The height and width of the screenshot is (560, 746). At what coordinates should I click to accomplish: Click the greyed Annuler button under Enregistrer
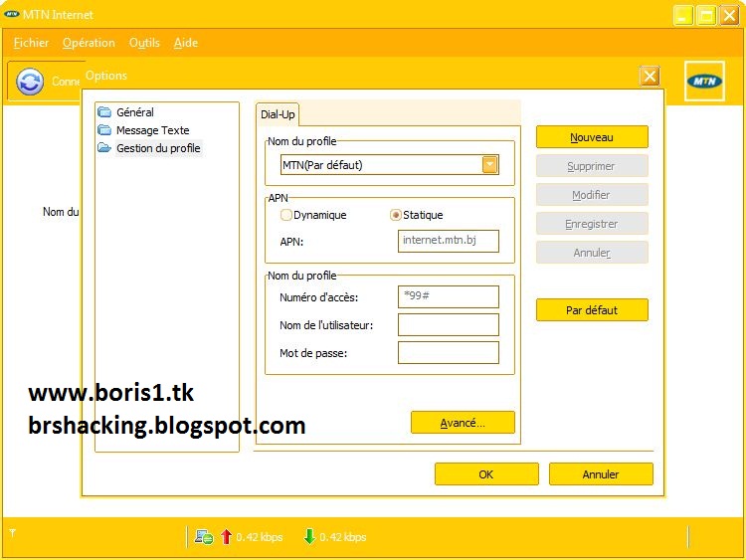coord(592,253)
